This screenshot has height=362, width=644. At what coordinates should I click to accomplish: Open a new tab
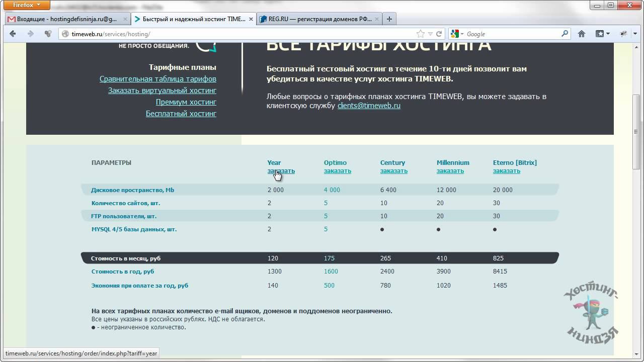pos(389,19)
